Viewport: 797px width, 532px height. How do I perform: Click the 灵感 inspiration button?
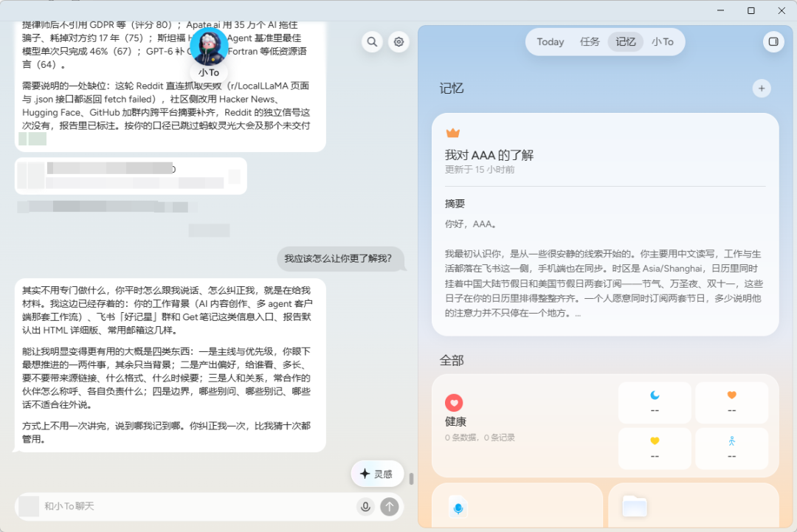coord(377,474)
